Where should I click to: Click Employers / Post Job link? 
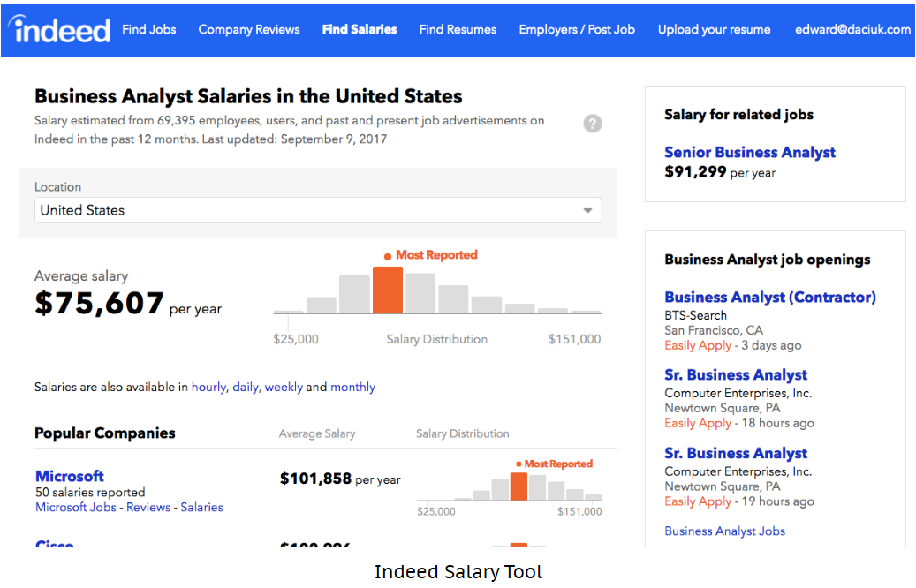click(577, 29)
